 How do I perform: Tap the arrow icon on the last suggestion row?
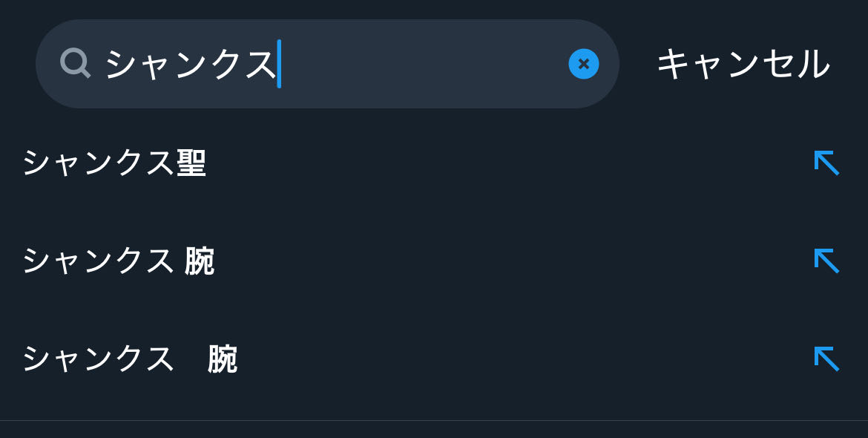pyautogui.click(x=826, y=359)
